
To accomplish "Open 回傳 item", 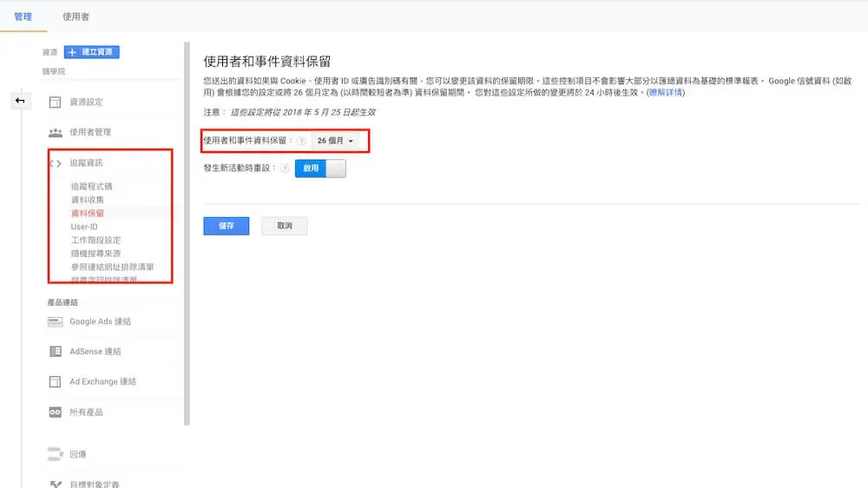I will (x=78, y=454).
